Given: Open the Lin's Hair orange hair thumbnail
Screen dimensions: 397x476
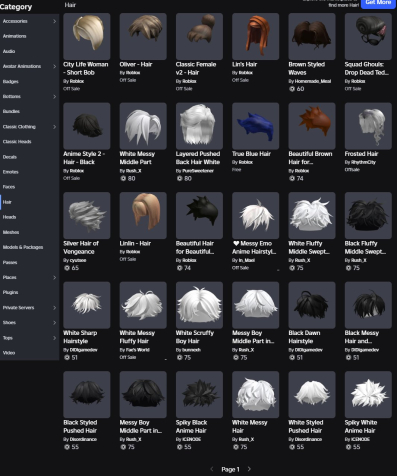Looking at the screenshot, I should click(256, 37).
